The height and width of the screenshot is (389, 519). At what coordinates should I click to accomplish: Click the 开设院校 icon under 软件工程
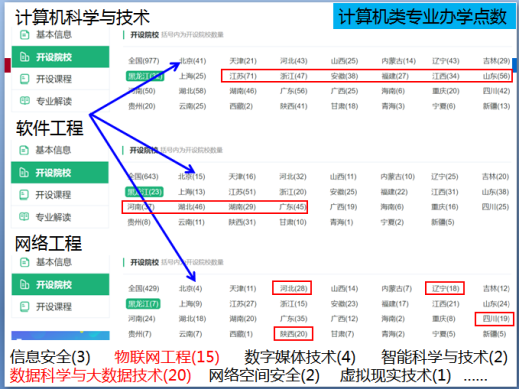coord(24,172)
